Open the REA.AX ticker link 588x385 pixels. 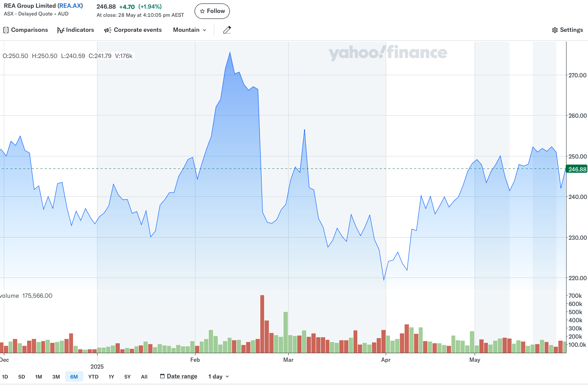tap(70, 6)
